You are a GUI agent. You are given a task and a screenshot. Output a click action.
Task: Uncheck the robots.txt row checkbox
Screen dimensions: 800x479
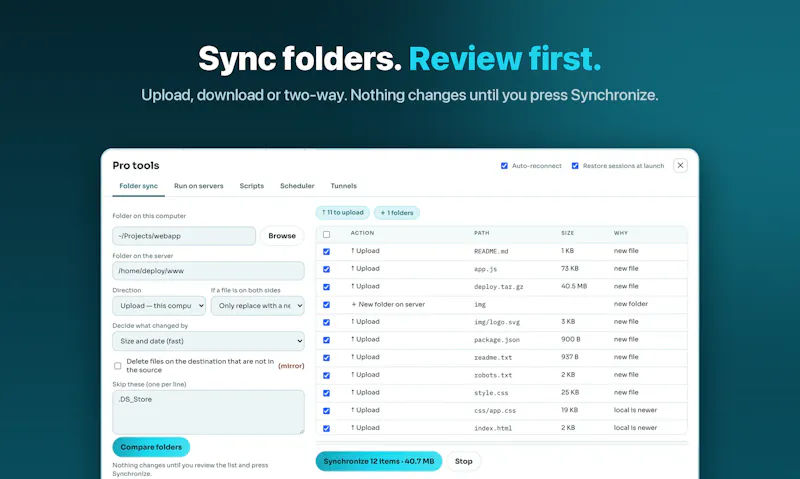pos(327,375)
